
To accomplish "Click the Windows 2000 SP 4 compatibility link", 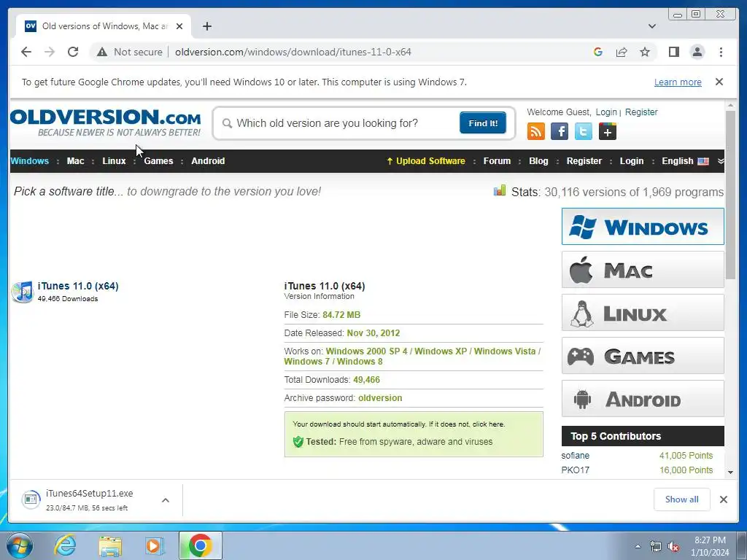I will click(366, 351).
